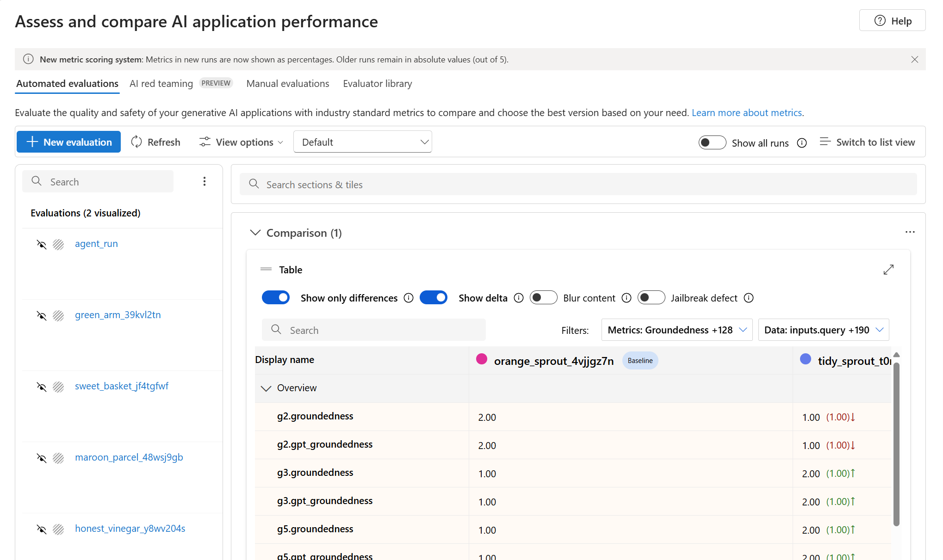Click the Table tile drag handle
Viewport: 943px width, 560px height.
pos(266,269)
